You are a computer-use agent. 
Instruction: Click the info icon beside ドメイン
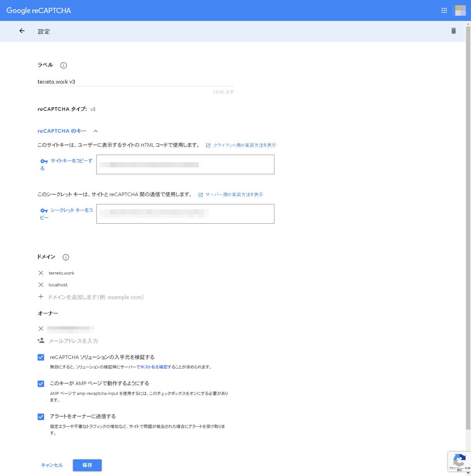click(x=66, y=257)
